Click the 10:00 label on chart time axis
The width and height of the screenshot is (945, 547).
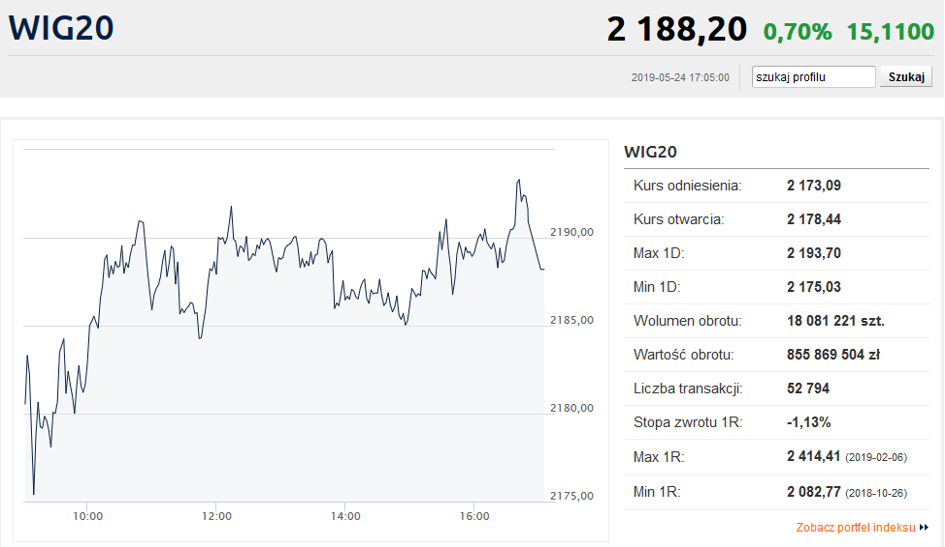(88, 516)
